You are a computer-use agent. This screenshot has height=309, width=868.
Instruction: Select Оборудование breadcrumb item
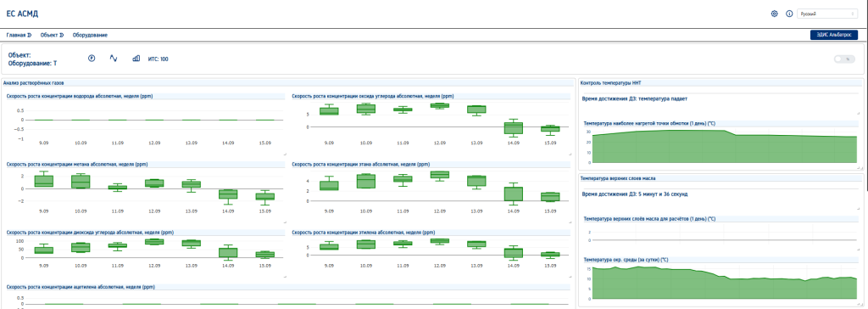tap(90, 35)
